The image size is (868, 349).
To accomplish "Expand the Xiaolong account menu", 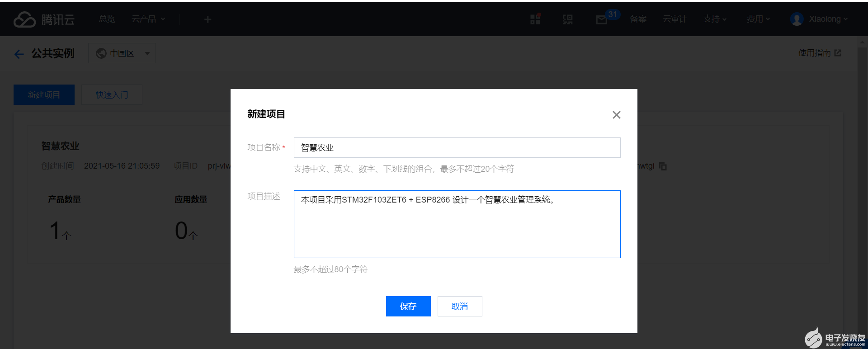I will 828,19.
